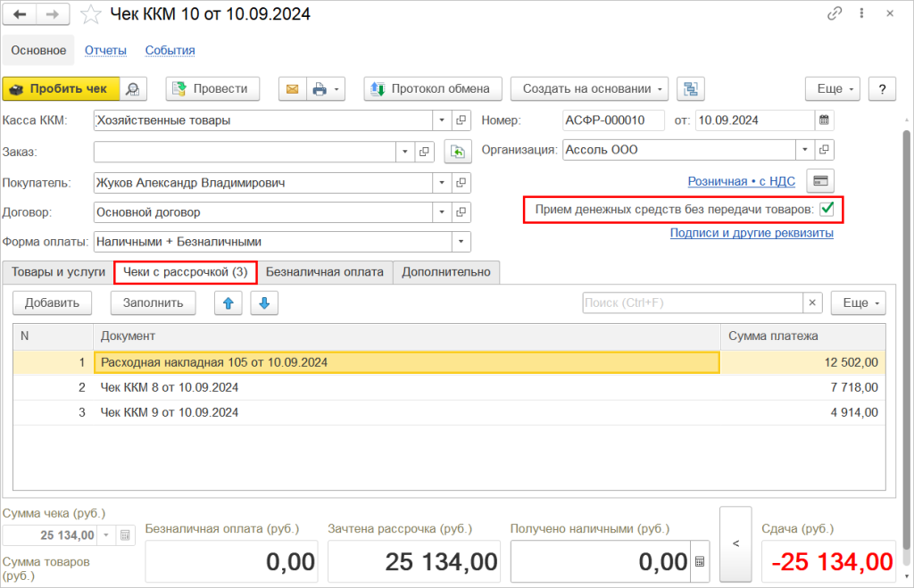Open the structure of related documents icon

(x=690, y=88)
